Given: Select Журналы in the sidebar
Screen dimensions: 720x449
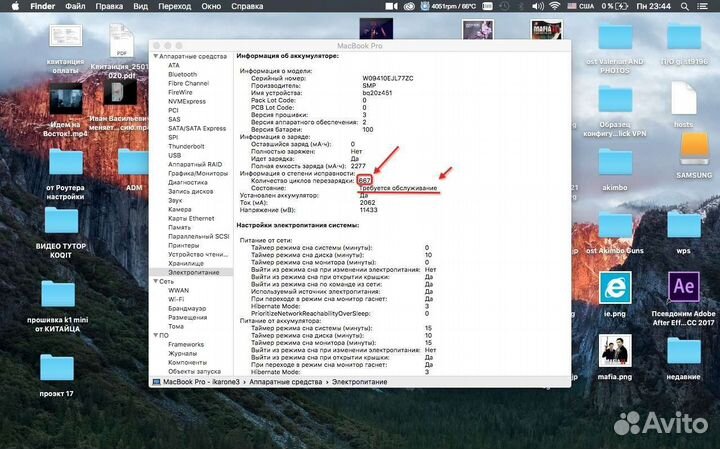Looking at the screenshot, I should [x=182, y=353].
